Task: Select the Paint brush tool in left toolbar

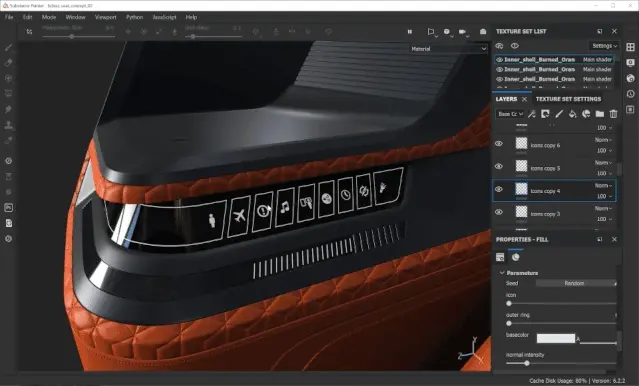Action: [8, 48]
